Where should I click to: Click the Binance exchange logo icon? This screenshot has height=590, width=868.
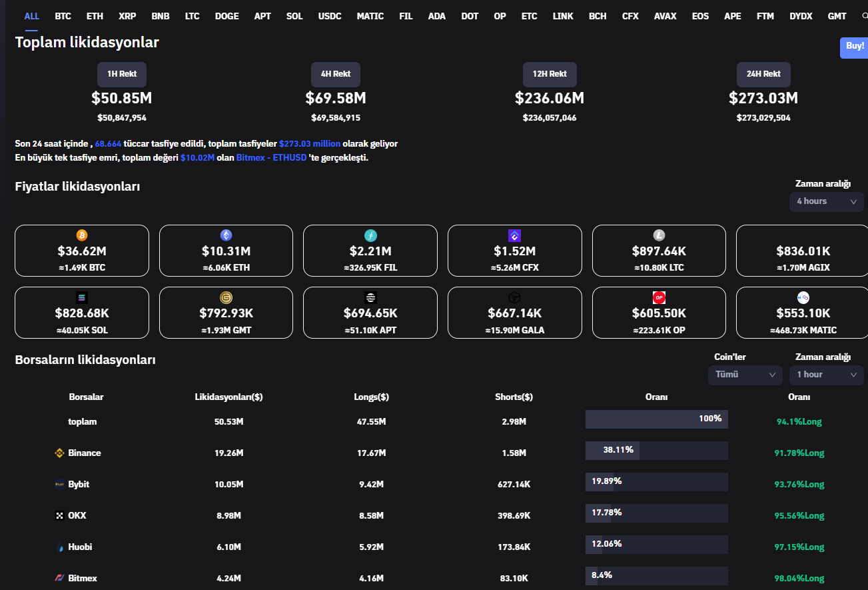click(59, 453)
